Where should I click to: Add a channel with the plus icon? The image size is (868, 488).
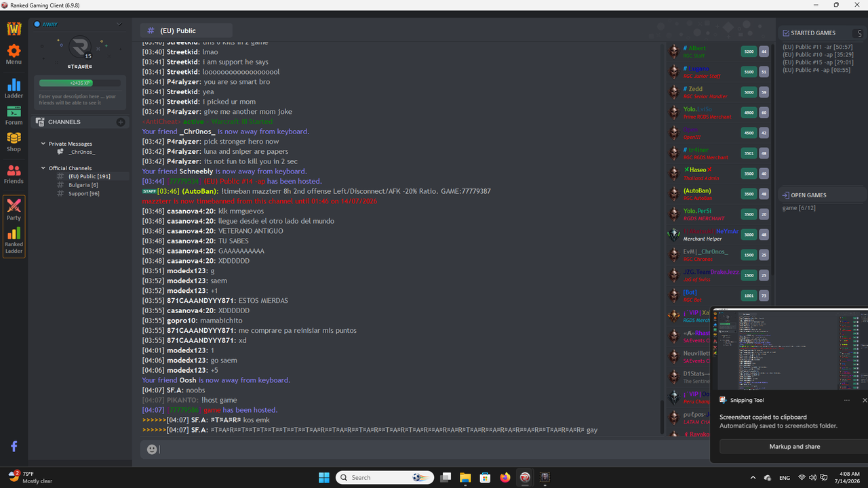(121, 122)
